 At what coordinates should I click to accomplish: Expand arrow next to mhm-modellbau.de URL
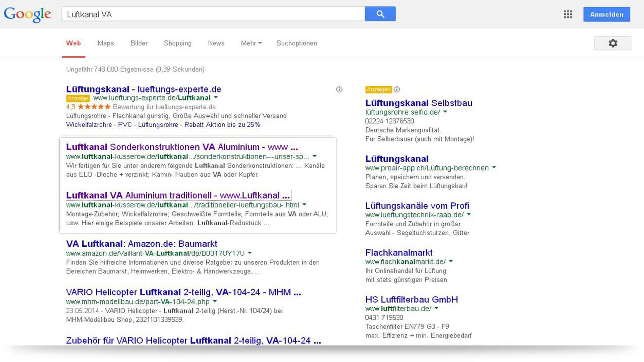pyautogui.click(x=215, y=301)
